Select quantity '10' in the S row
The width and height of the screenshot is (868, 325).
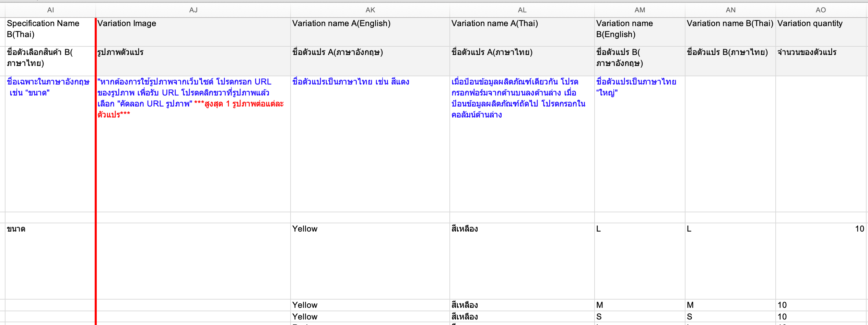821,317
